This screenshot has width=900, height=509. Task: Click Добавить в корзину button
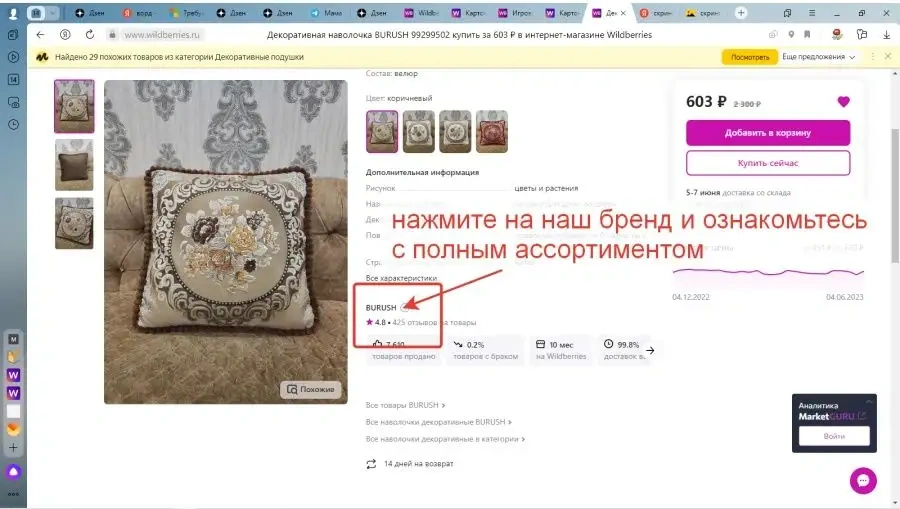(x=767, y=133)
